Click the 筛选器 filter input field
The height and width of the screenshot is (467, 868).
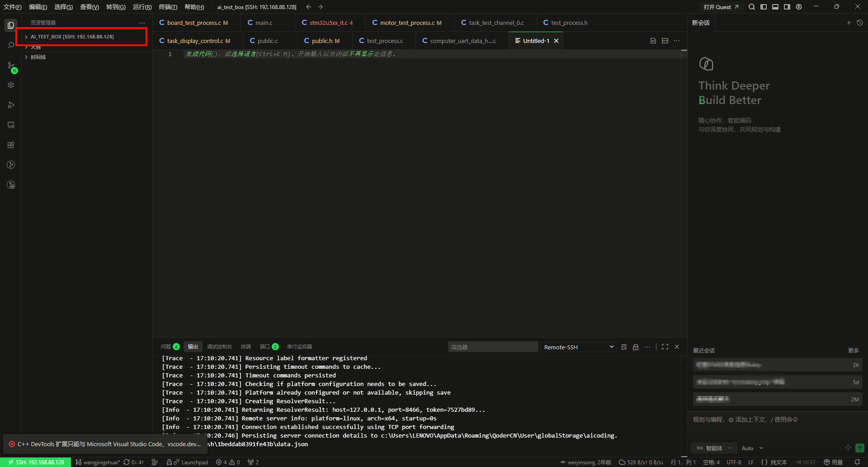(x=493, y=347)
